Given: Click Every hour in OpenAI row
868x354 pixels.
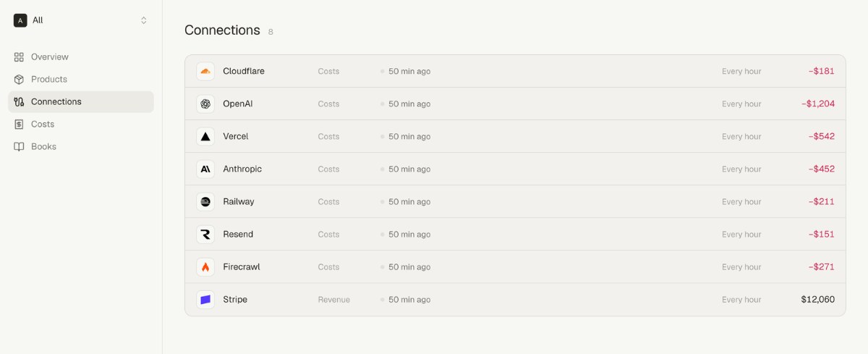Looking at the screenshot, I should pos(741,104).
